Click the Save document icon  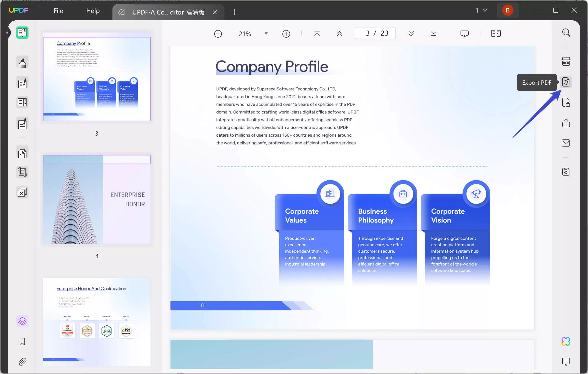566,172
